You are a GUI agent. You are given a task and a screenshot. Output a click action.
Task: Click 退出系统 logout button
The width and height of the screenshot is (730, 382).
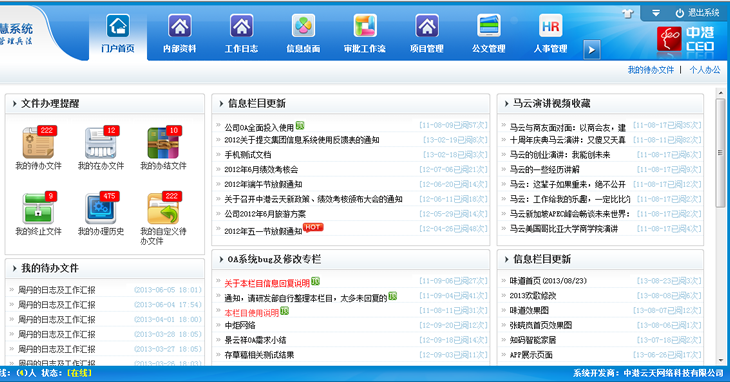(x=697, y=13)
